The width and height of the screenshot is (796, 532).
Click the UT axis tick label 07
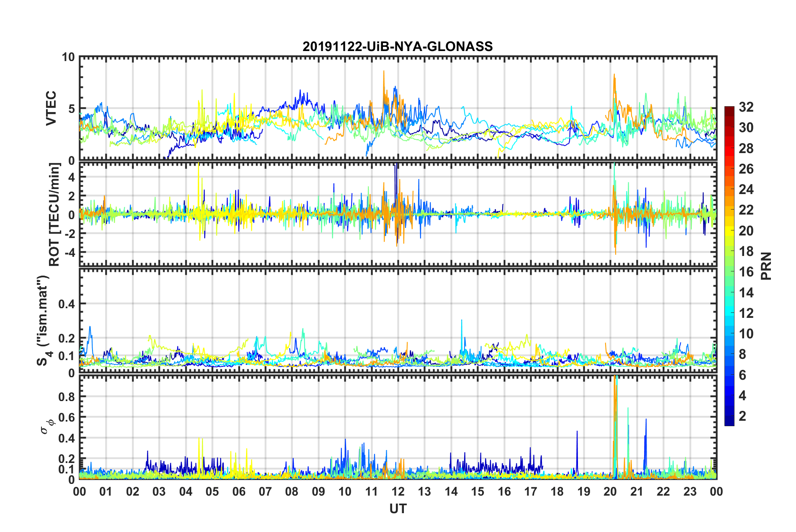265,491
